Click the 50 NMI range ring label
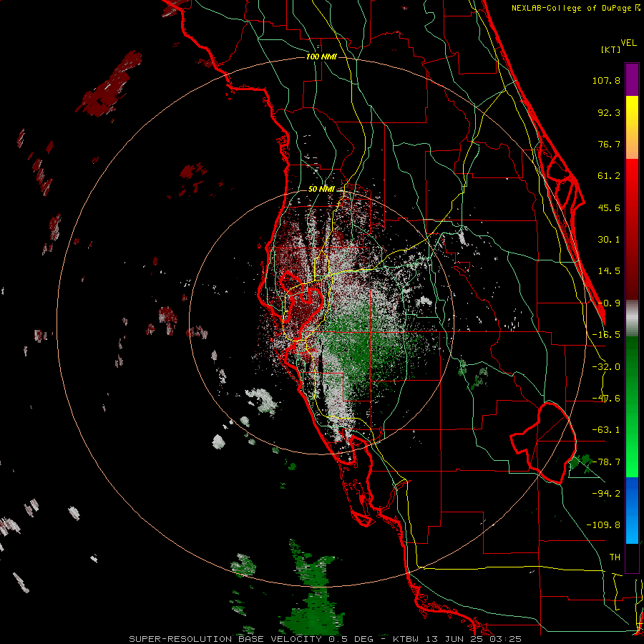The height and width of the screenshot is (644, 644). click(321, 189)
